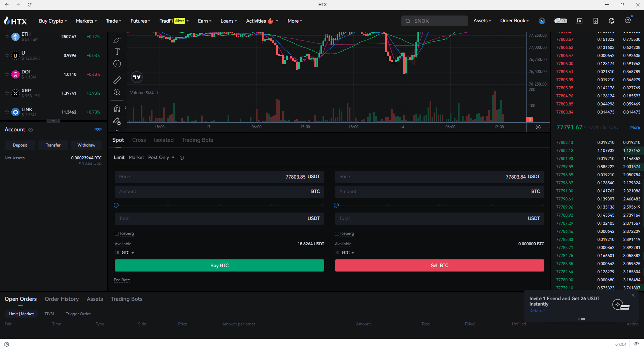
Task: Click the Deposit button
Action: [20, 145]
